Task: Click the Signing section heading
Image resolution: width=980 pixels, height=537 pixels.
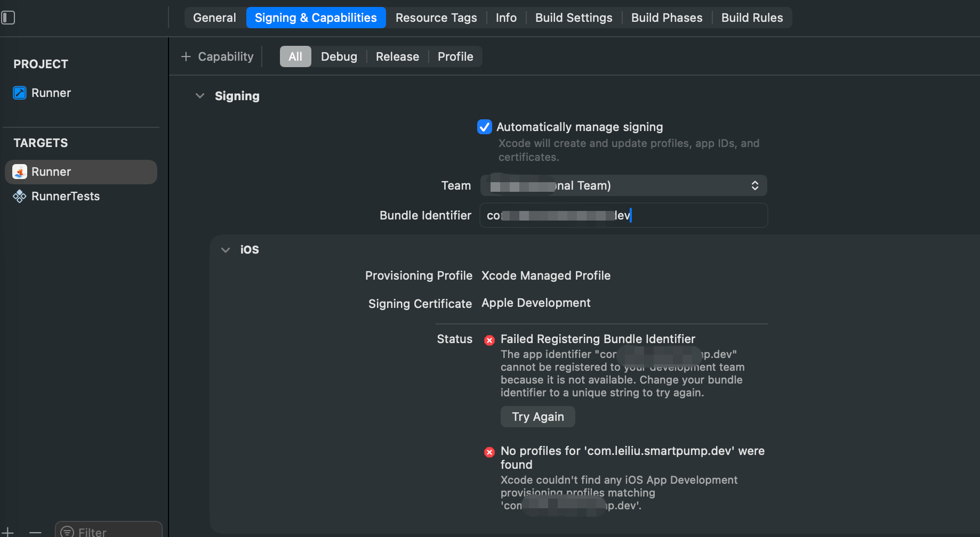Action: 237,96
